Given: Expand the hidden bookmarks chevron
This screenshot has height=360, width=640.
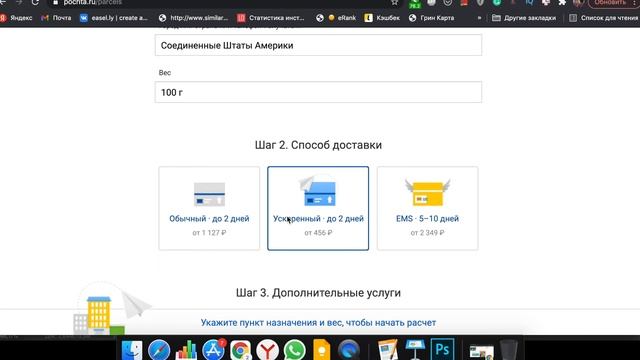Looking at the screenshot, I should [479, 18].
